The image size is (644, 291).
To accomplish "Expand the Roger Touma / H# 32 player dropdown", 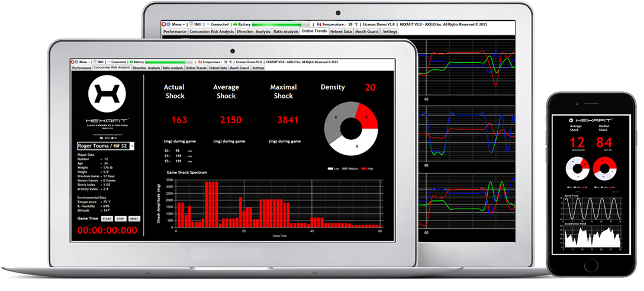I will pyautogui.click(x=131, y=146).
